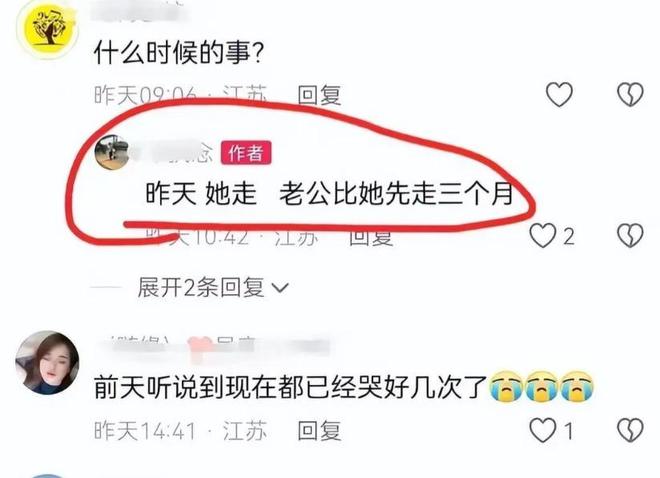Tap comment text 前天听说到现在都已经哭好几次了
Screen dimensions: 660x478
[x=290, y=387]
